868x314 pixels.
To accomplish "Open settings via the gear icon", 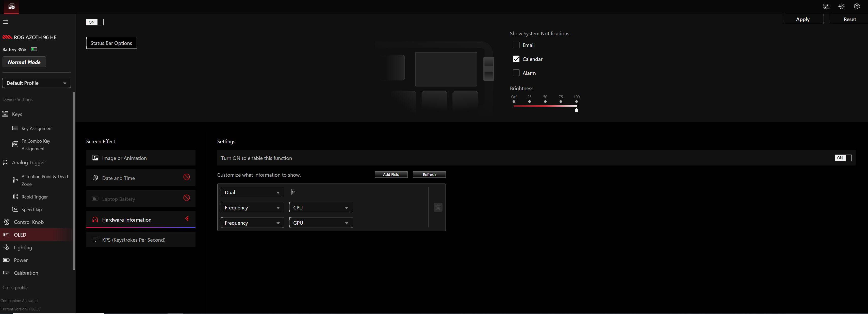I will (857, 6).
